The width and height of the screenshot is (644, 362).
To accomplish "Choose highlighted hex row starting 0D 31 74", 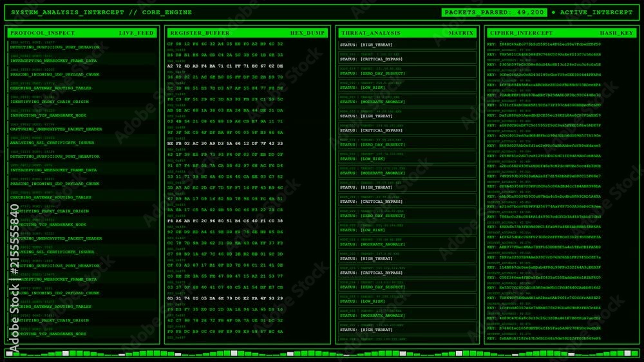I will 225,298.
